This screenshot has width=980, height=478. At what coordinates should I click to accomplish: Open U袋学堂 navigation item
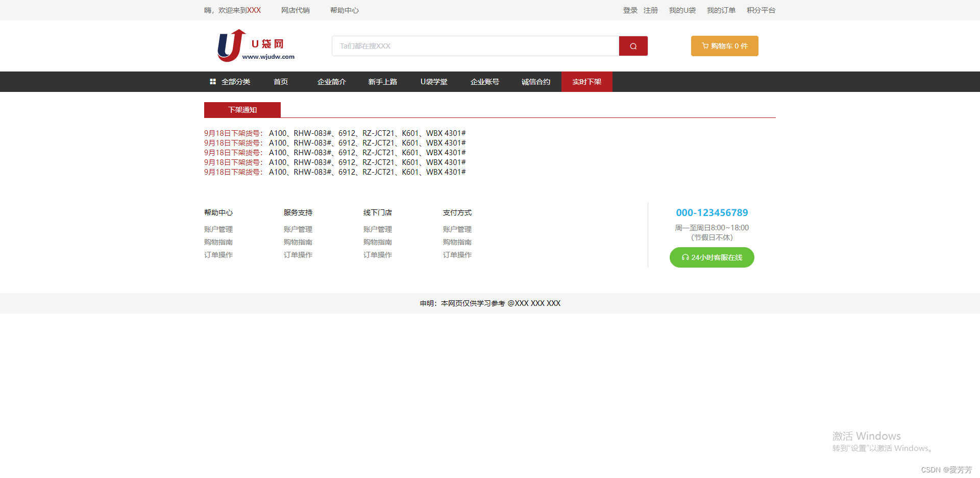tap(434, 82)
